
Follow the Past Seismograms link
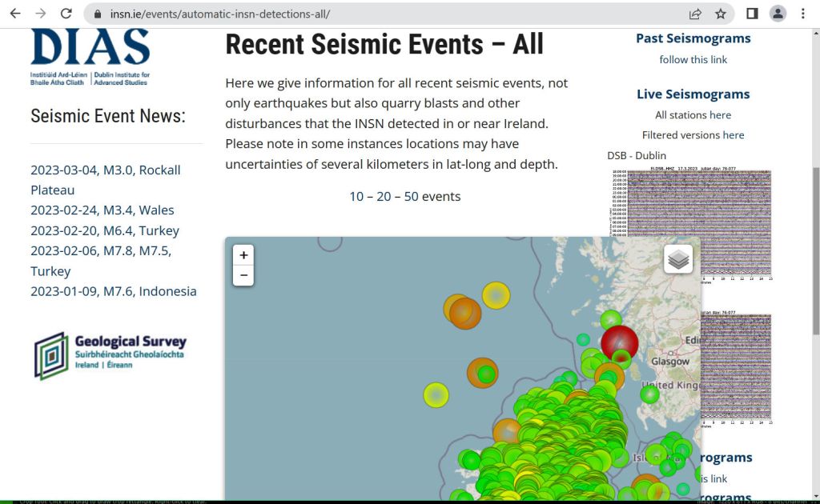click(693, 59)
